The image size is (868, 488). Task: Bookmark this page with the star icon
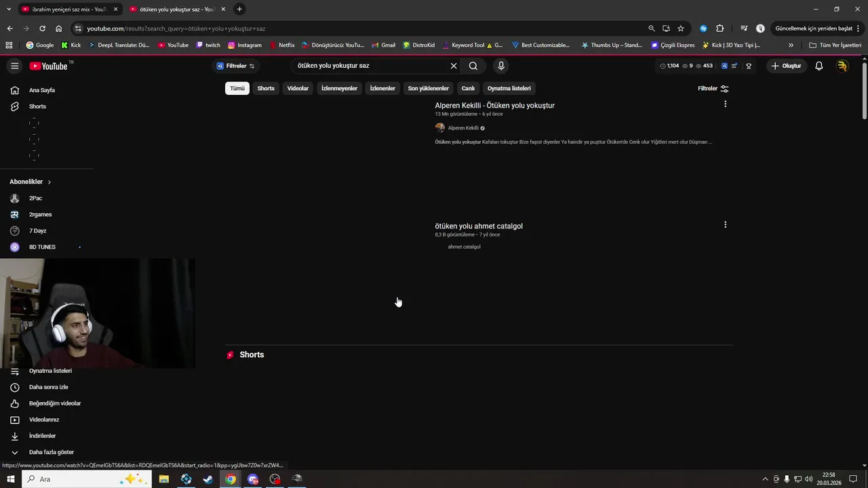pos(681,28)
